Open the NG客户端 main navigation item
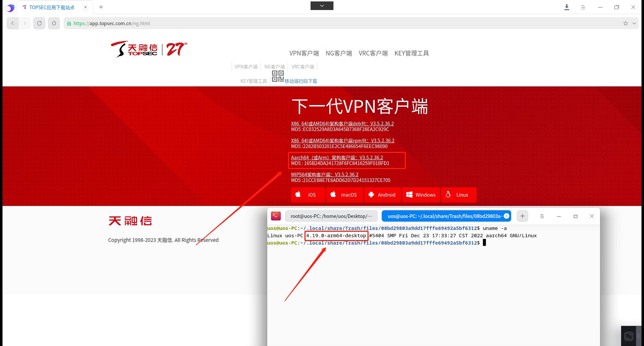 click(x=339, y=53)
